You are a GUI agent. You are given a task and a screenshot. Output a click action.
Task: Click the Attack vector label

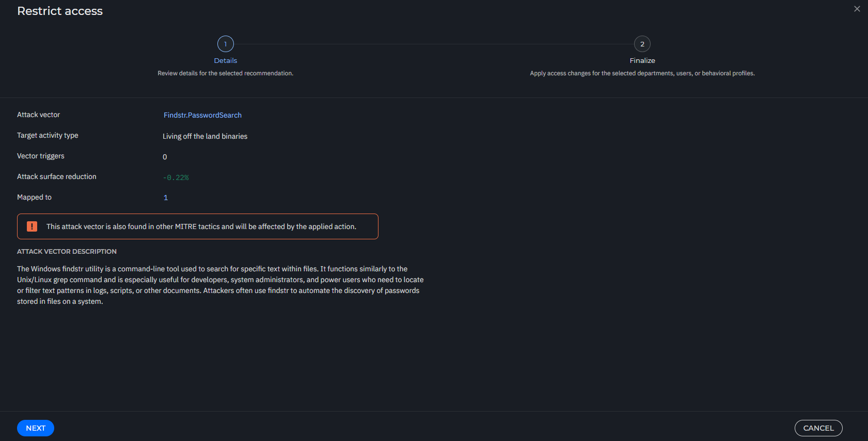[38, 115]
